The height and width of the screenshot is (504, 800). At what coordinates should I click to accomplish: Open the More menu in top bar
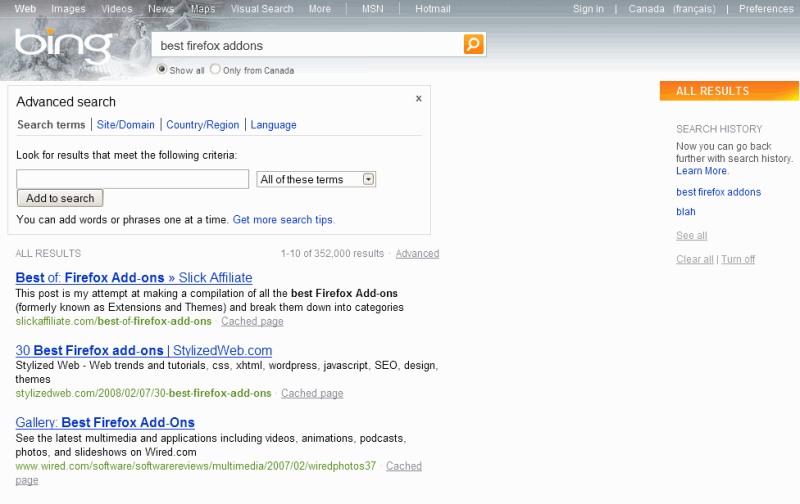pos(319,9)
